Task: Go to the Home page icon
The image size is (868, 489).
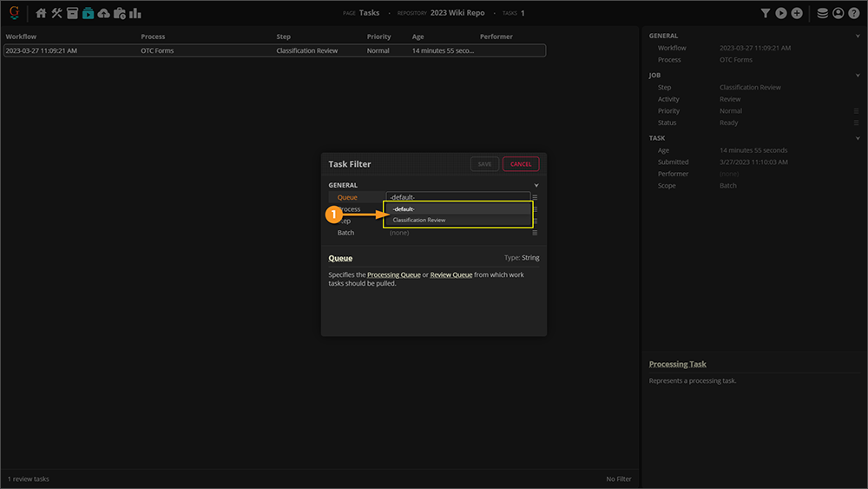Action: coord(41,13)
